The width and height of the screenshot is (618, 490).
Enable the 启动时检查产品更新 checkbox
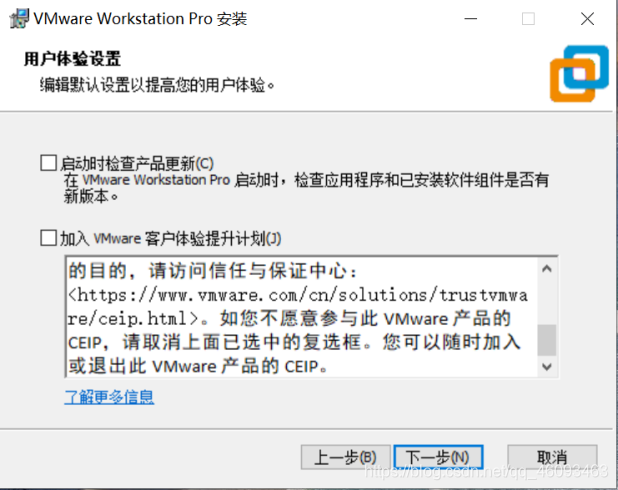click(48, 162)
